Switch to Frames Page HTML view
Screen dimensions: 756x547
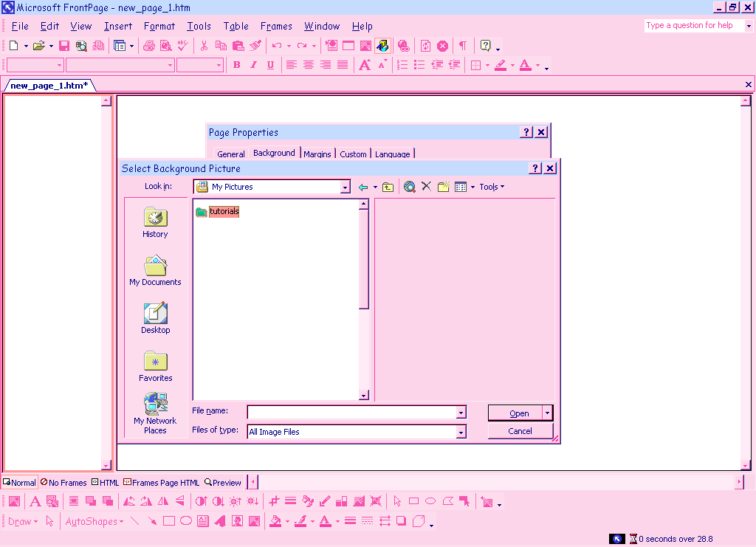[162, 483]
